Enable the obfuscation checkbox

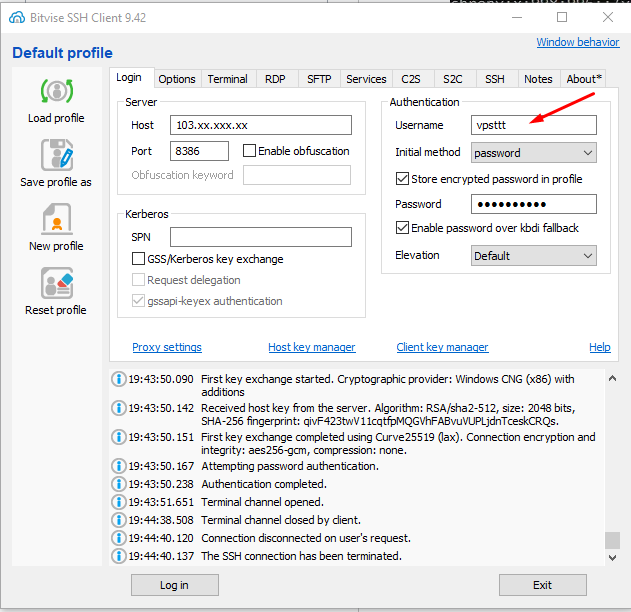click(249, 151)
